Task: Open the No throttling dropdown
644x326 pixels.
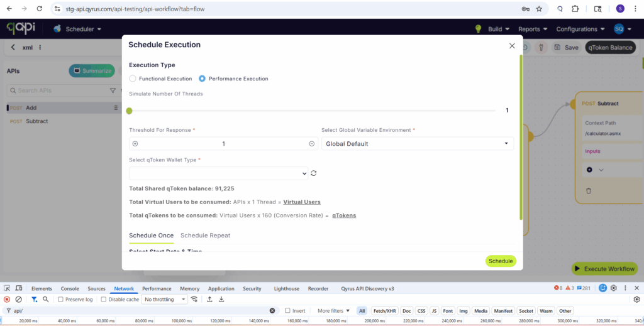Action: pyautogui.click(x=164, y=300)
